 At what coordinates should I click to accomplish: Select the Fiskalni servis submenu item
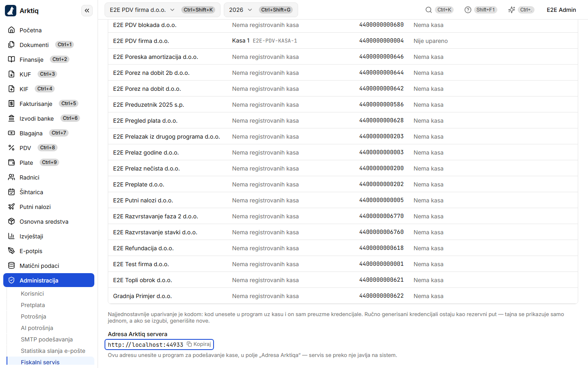click(51, 362)
